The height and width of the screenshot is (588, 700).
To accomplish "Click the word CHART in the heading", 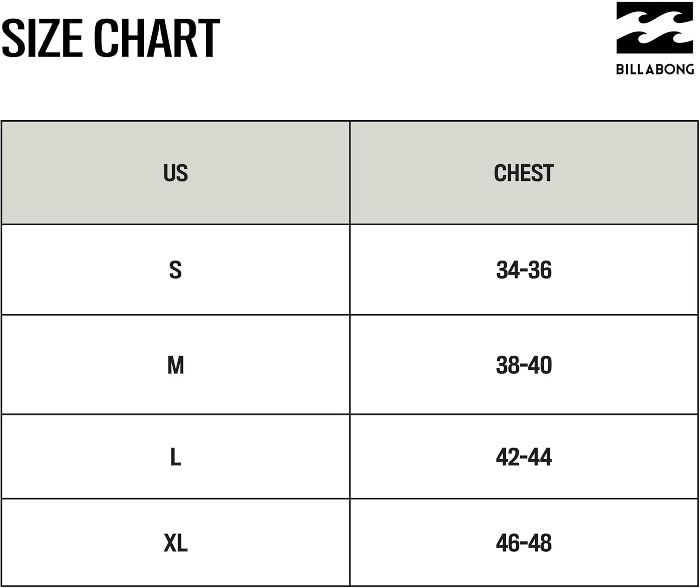I will coord(157,39).
